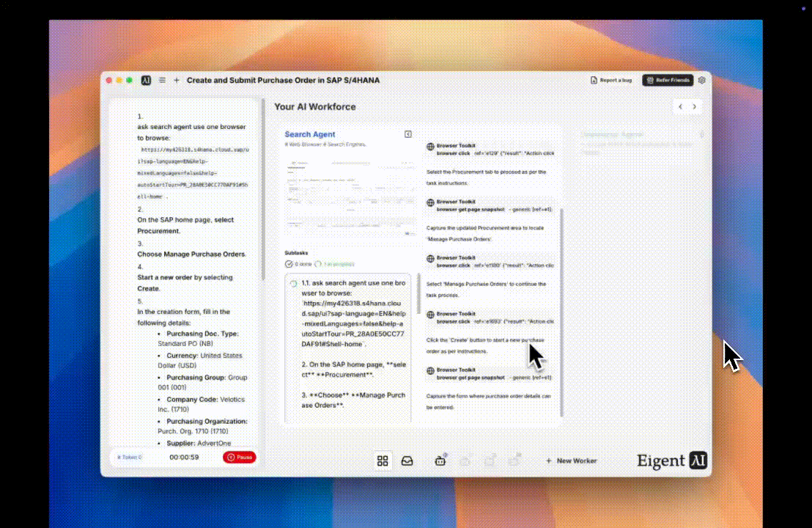The width and height of the screenshot is (812, 528).
Task: Click the subtask 1.1 card text
Action: [x=353, y=344]
